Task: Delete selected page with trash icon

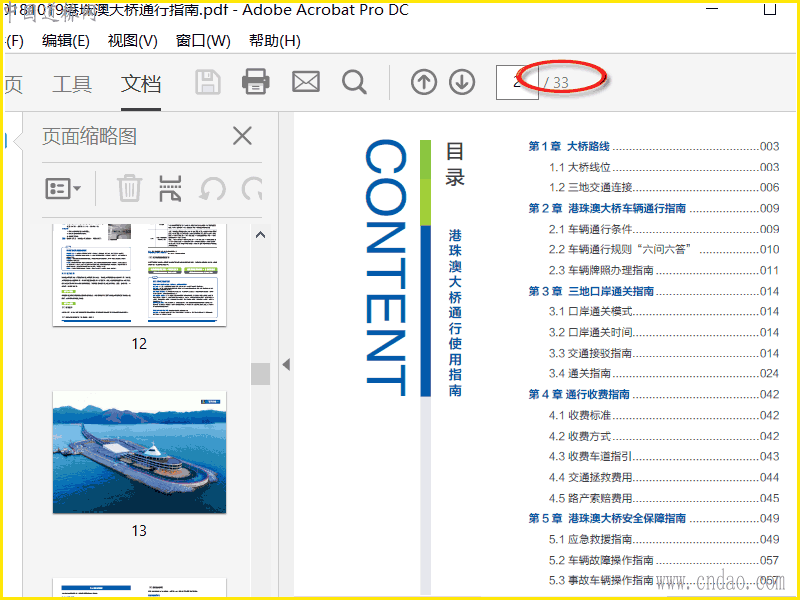Action: (x=129, y=188)
